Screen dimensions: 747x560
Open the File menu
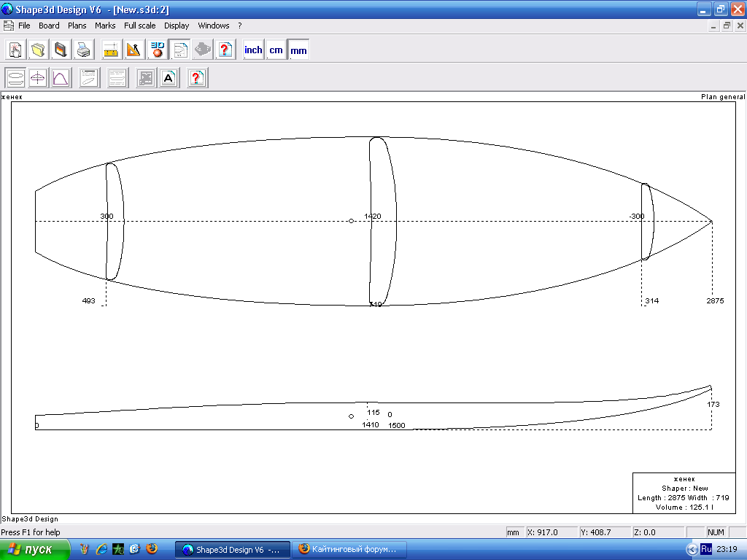[24, 26]
